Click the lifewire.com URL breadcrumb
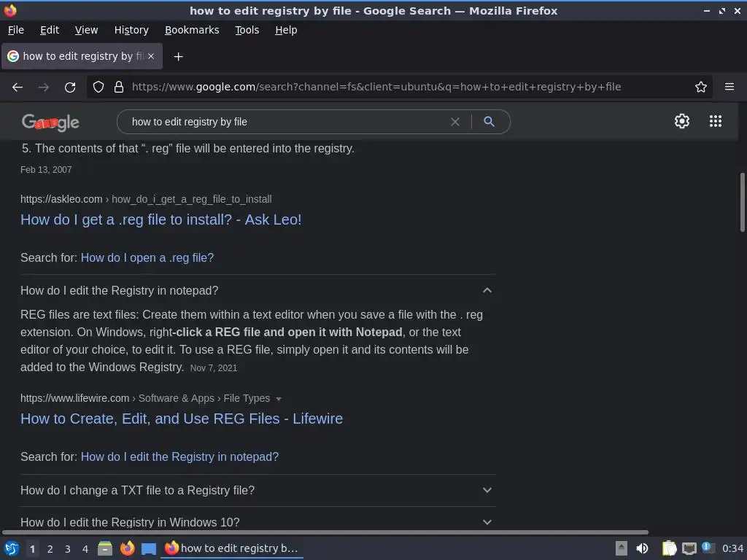The image size is (747, 560). [x=145, y=398]
